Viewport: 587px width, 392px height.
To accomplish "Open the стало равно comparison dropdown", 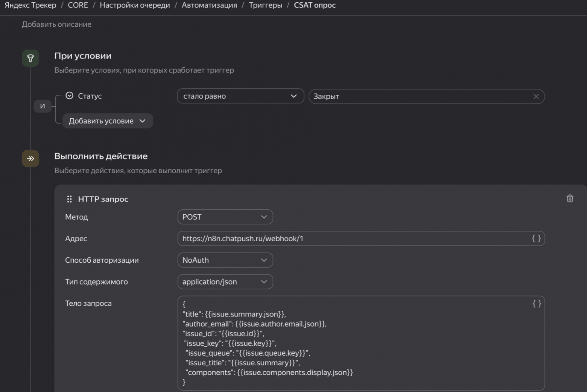I will (x=240, y=96).
